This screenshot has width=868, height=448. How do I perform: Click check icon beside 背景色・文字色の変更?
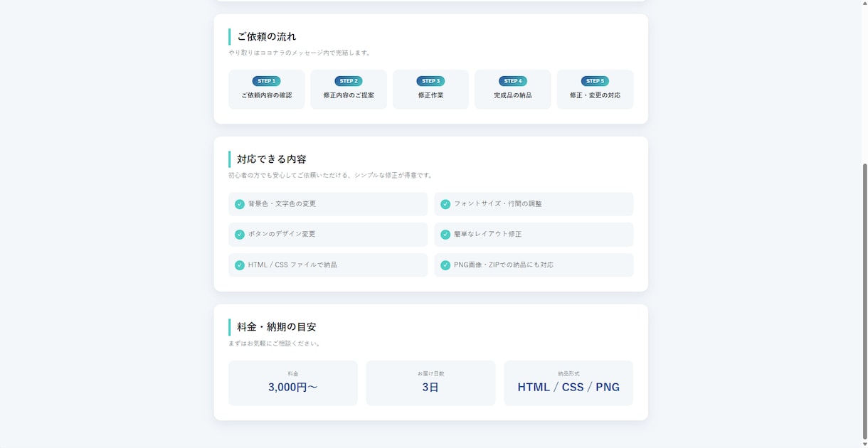click(240, 204)
